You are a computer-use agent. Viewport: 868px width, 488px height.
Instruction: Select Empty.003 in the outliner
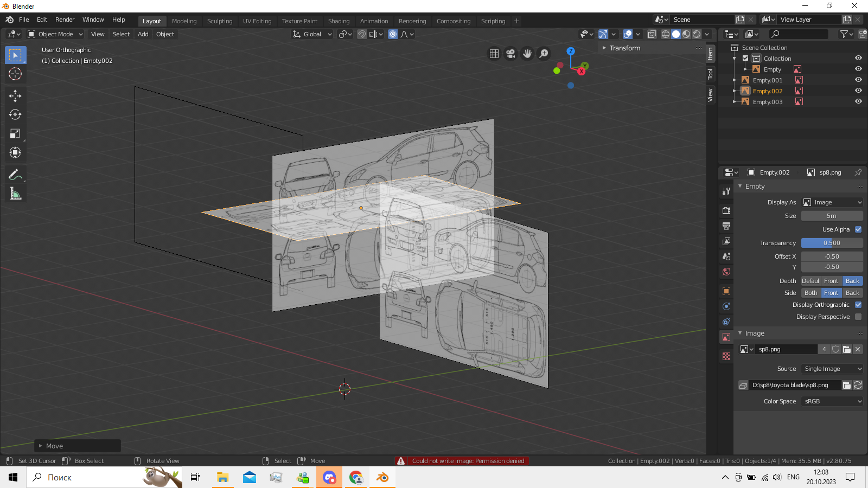pyautogui.click(x=768, y=102)
